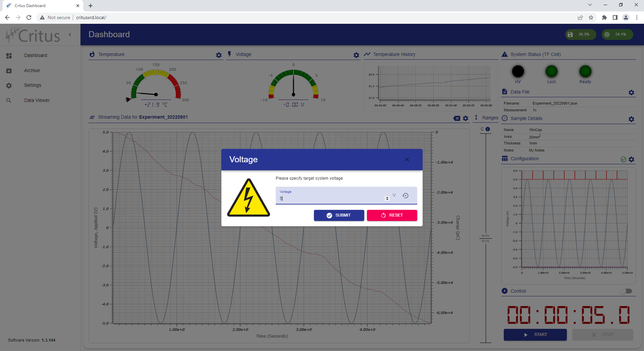The width and height of the screenshot is (644, 351).
Task: Open Streaming Data settings gear
Action: pos(466,118)
